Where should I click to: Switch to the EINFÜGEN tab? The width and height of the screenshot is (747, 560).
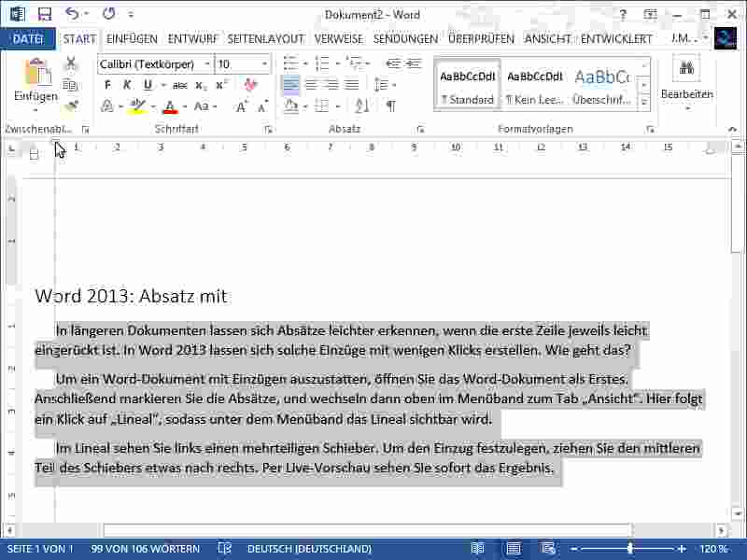(132, 38)
